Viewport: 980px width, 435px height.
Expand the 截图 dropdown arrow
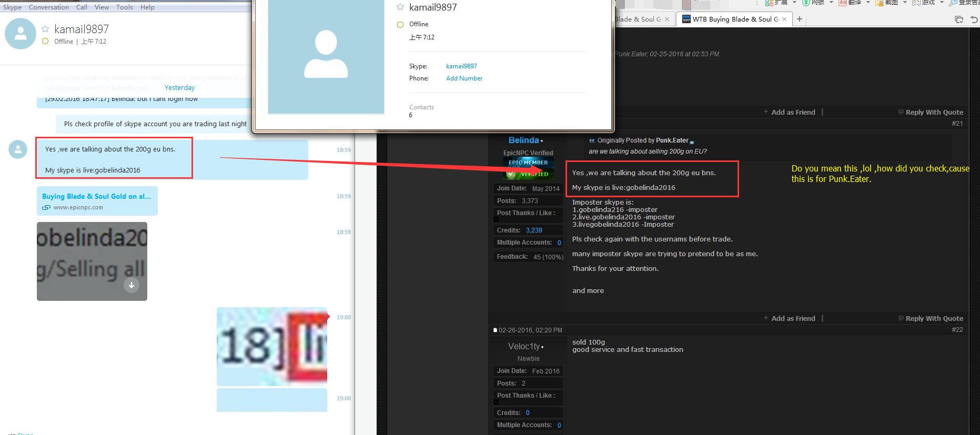point(905,2)
